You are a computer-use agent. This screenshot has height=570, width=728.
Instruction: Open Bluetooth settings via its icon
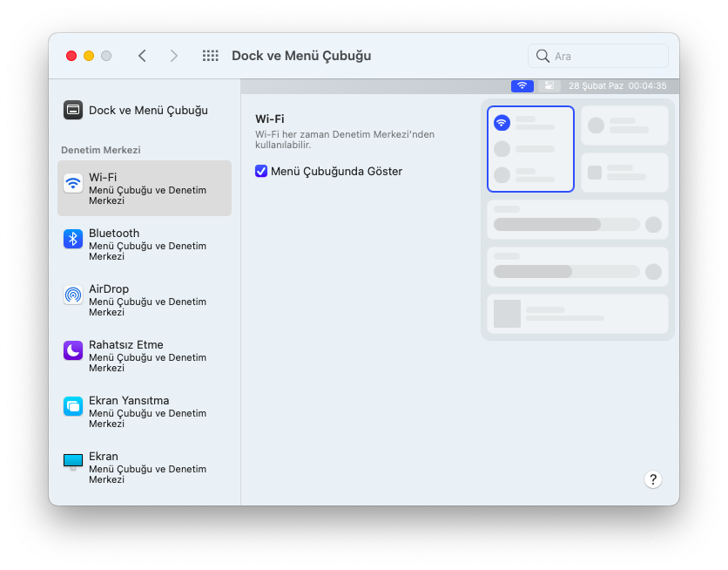coord(73,239)
